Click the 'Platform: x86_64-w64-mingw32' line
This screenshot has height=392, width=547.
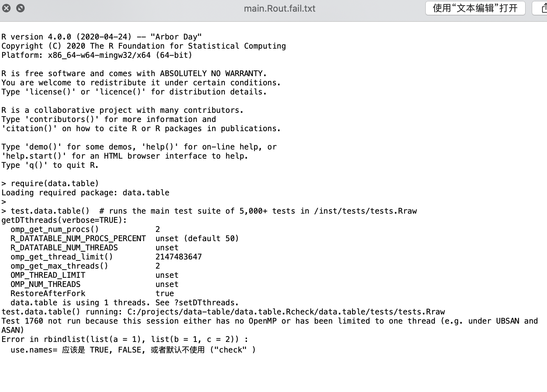click(97, 55)
